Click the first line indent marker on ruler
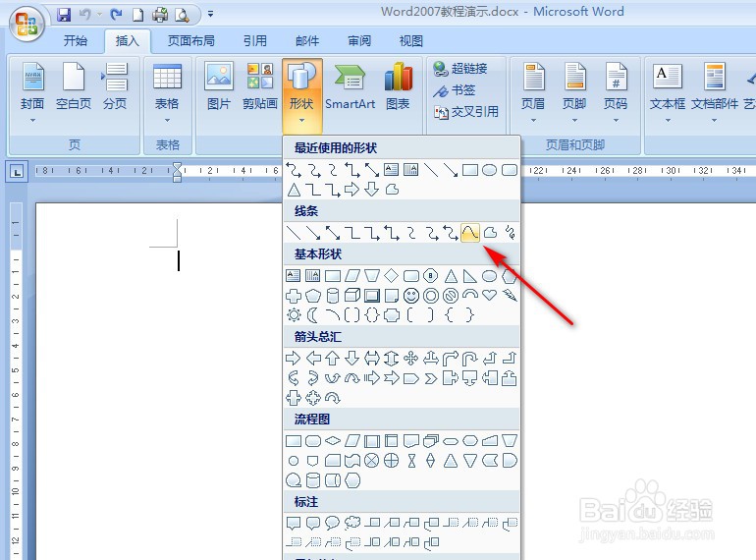The height and width of the screenshot is (560, 756). coord(178,166)
